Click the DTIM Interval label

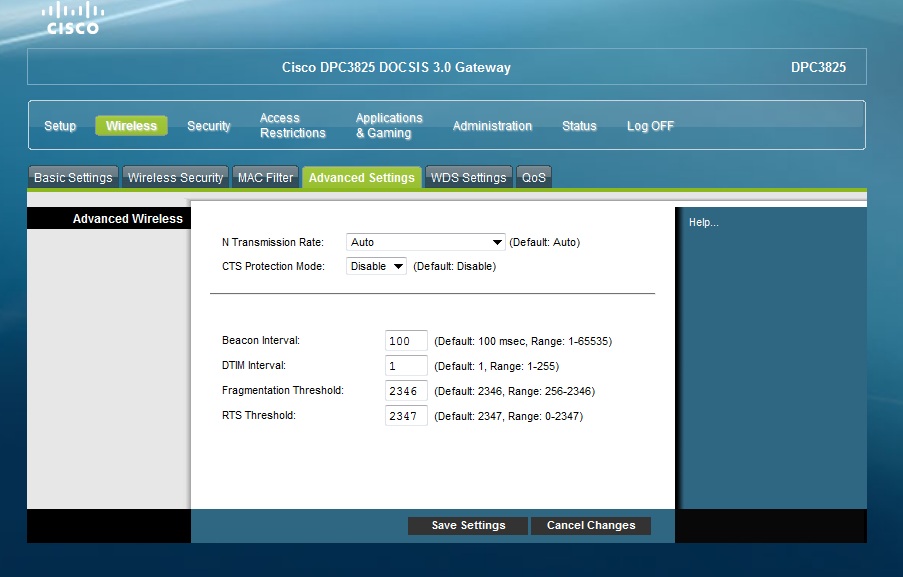click(x=254, y=365)
